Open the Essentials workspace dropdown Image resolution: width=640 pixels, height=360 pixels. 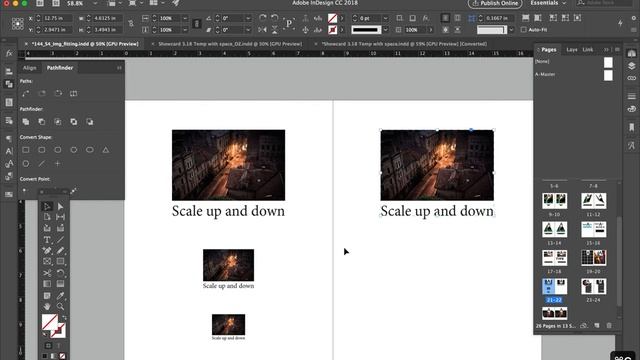pyautogui.click(x=548, y=3)
